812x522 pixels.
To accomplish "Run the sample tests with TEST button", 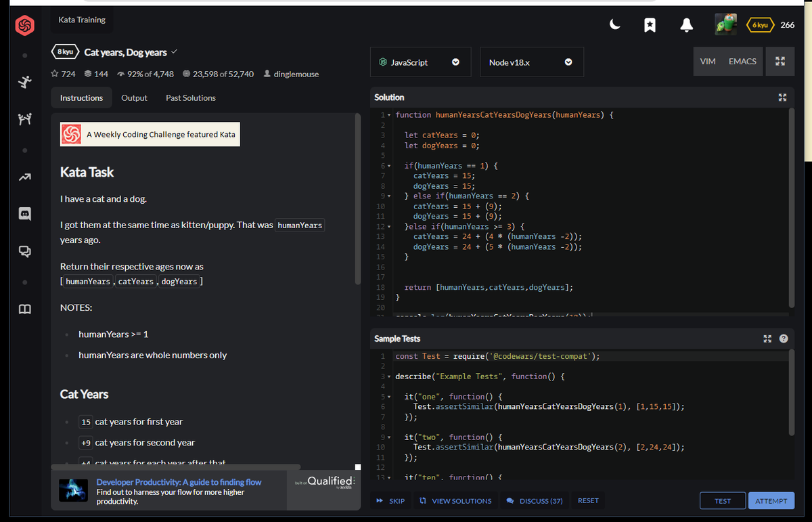I will pos(723,501).
